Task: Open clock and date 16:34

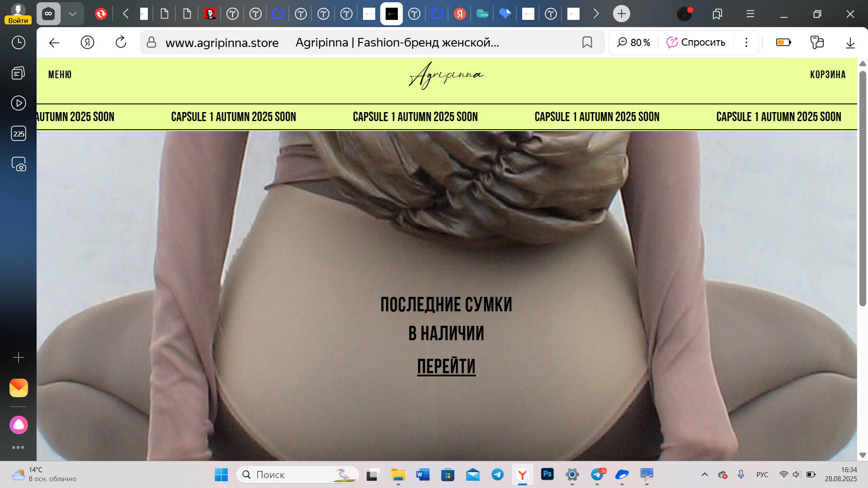Action: coord(840,474)
